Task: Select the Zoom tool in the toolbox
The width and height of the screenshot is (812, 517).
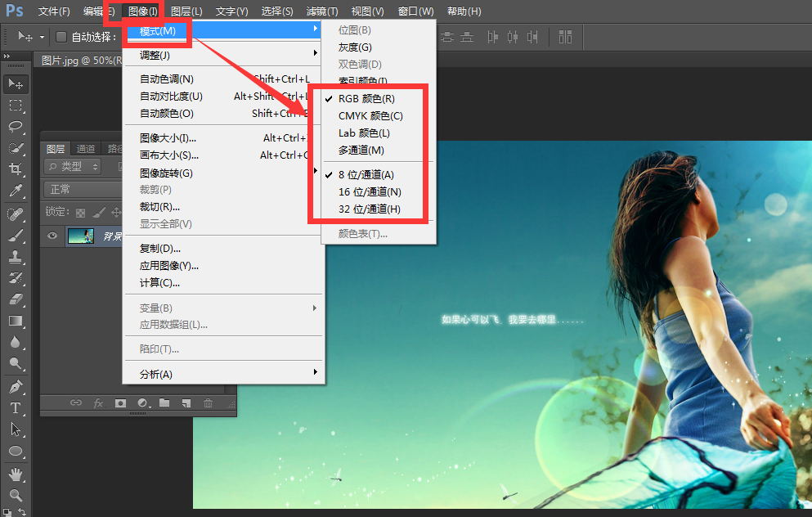Action: coord(16,495)
